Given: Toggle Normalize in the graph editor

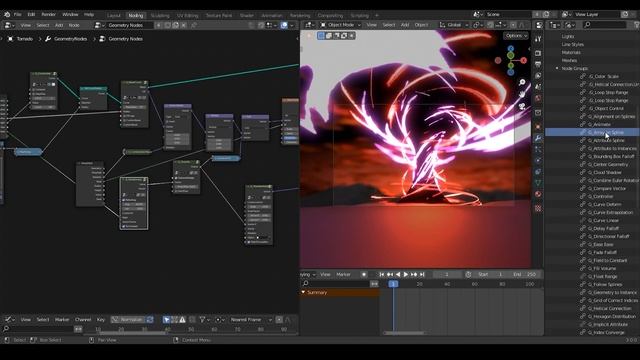Looking at the screenshot, I should 128,320.
